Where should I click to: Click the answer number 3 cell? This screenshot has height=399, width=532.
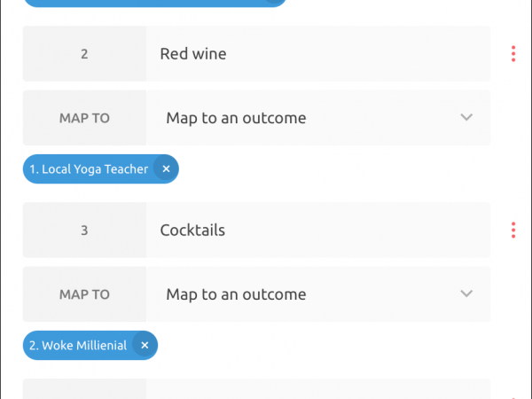click(x=84, y=231)
